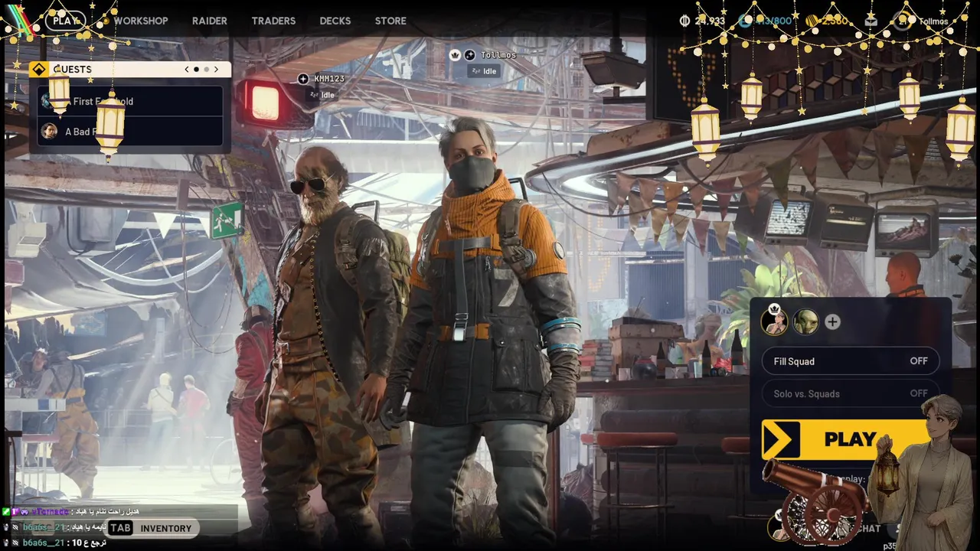Click the Tollmos profile name at top right

pyautogui.click(x=933, y=21)
